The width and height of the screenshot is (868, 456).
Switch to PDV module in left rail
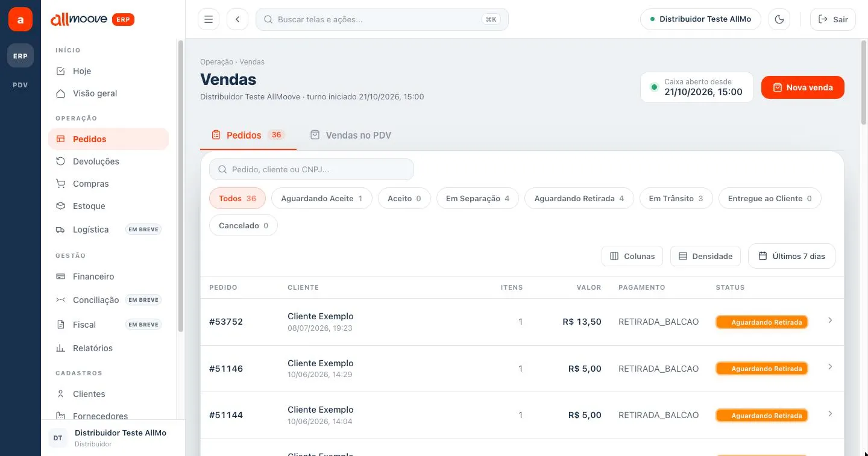tap(20, 85)
